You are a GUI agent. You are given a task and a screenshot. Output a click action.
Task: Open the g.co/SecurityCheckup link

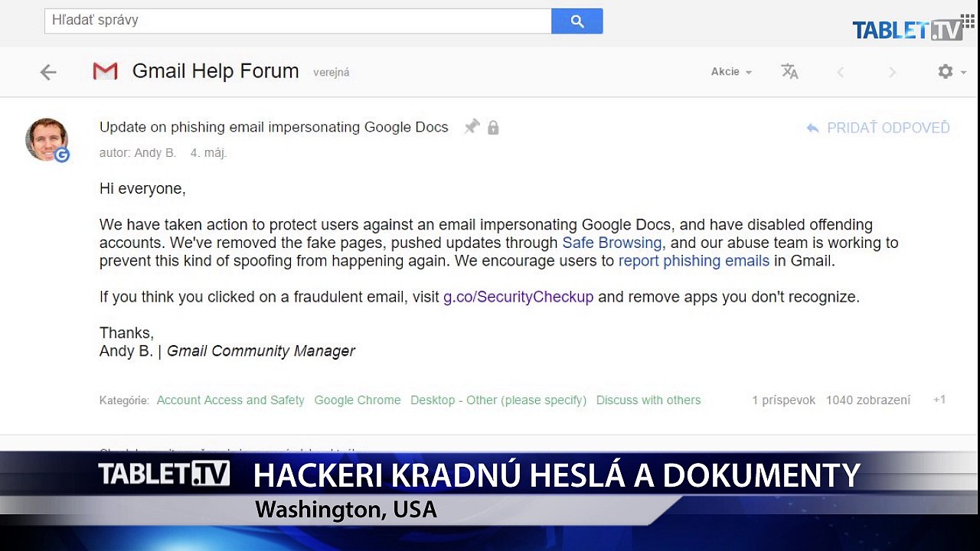pos(518,297)
